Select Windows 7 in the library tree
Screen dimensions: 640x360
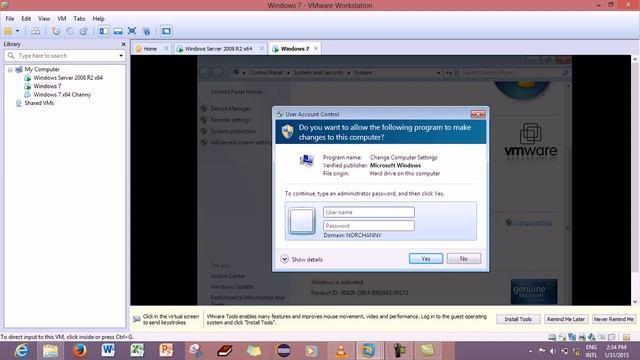(47, 86)
